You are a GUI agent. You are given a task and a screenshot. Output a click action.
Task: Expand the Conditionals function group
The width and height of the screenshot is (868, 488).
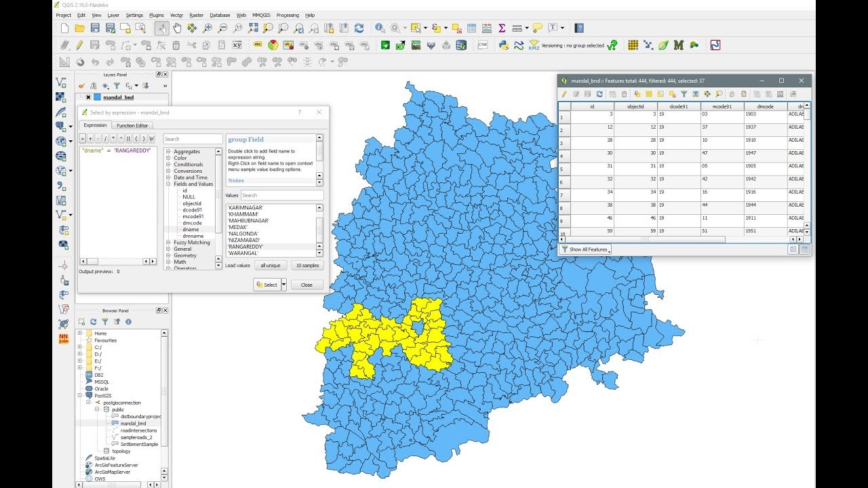click(x=167, y=165)
